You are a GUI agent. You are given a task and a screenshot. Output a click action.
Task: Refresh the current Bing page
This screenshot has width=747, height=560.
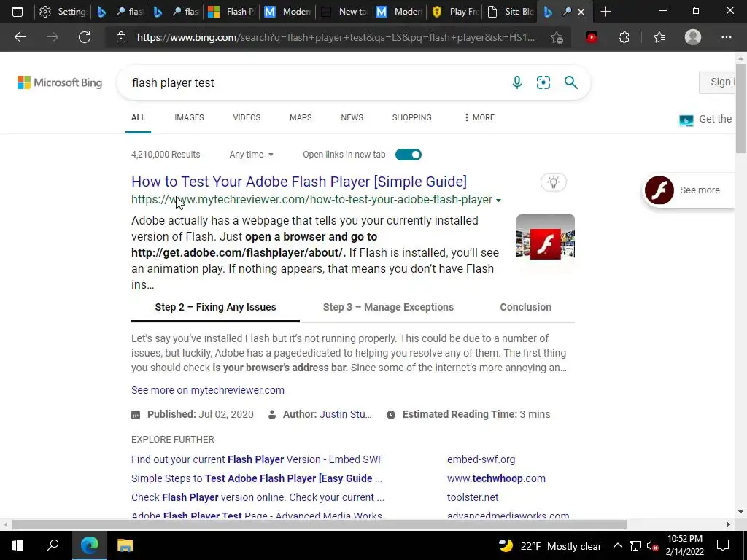[85, 37]
